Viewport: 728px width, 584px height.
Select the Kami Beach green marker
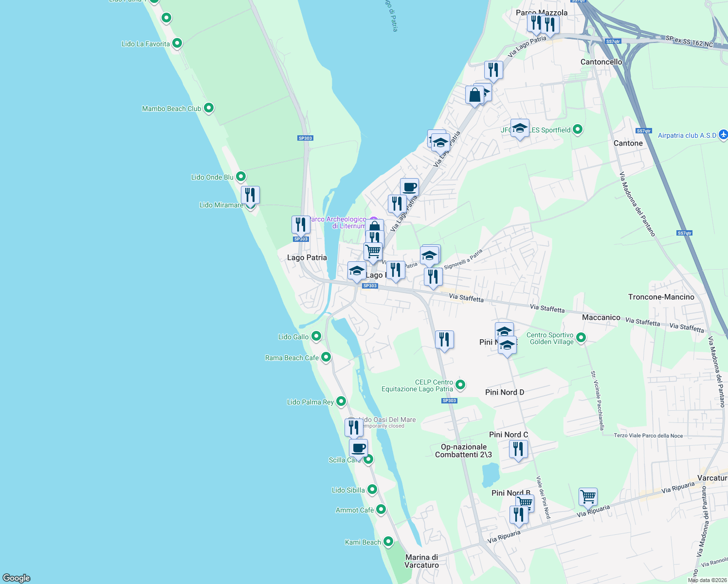click(x=388, y=541)
